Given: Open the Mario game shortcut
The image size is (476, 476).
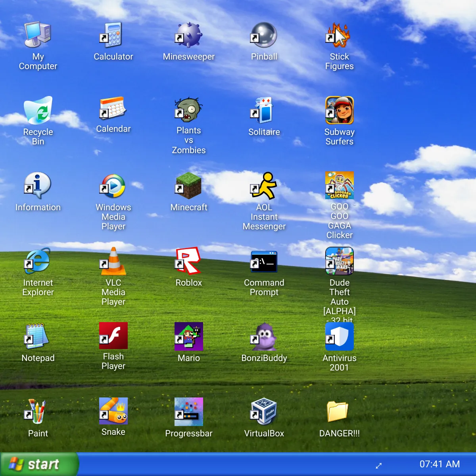Looking at the screenshot, I should click(x=189, y=336).
